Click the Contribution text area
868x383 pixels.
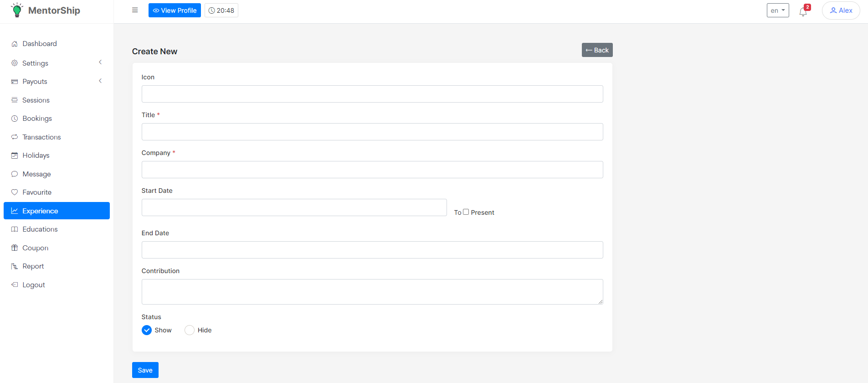[x=372, y=292]
